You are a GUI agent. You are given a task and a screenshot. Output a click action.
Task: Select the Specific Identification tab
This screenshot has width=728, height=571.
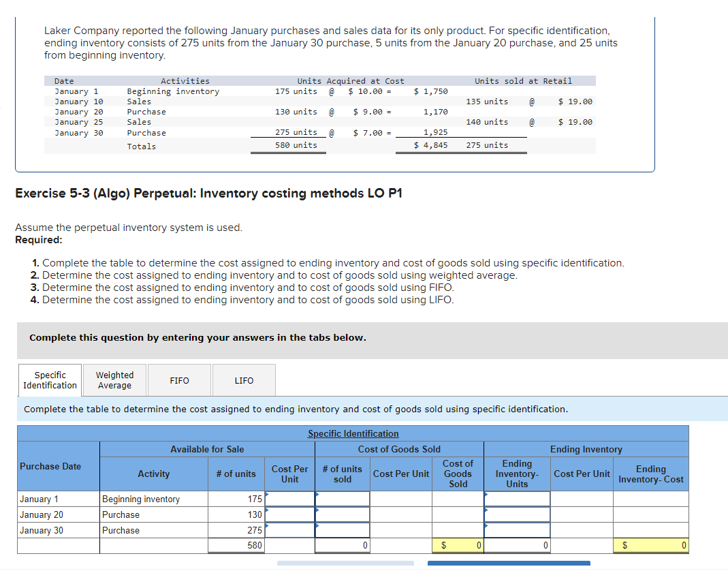(x=49, y=380)
